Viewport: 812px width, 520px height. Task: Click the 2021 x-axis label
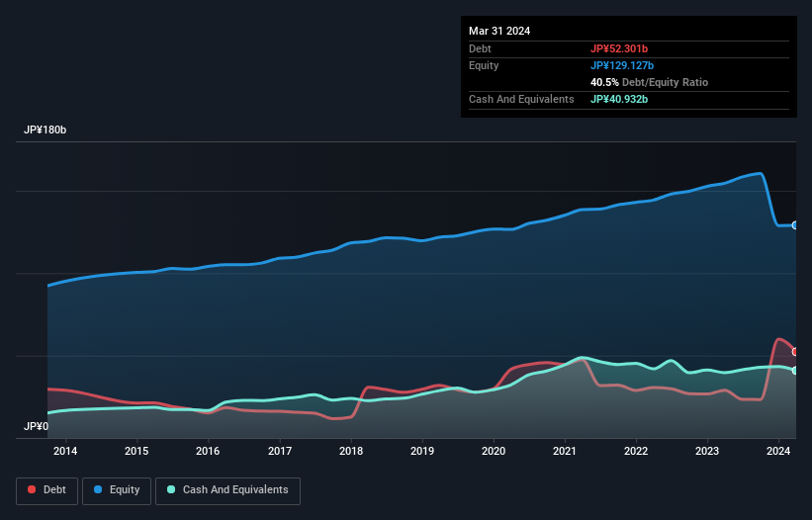[565, 451]
